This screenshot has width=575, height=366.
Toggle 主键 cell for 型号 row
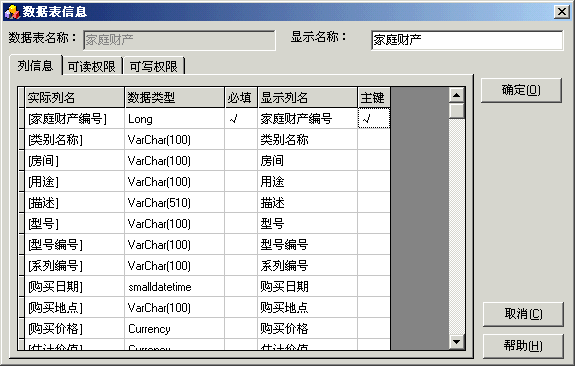[x=374, y=223]
